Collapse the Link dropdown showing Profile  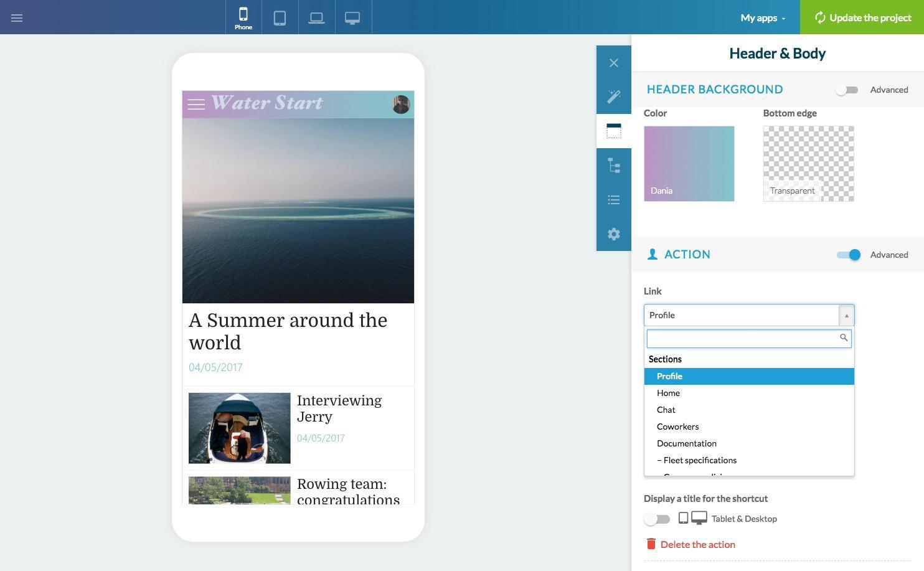point(846,316)
